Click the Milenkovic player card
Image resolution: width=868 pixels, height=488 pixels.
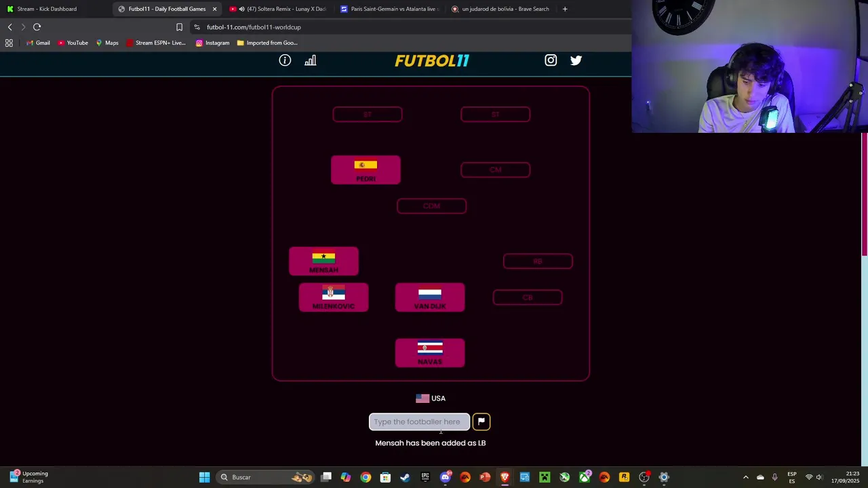[x=334, y=298]
